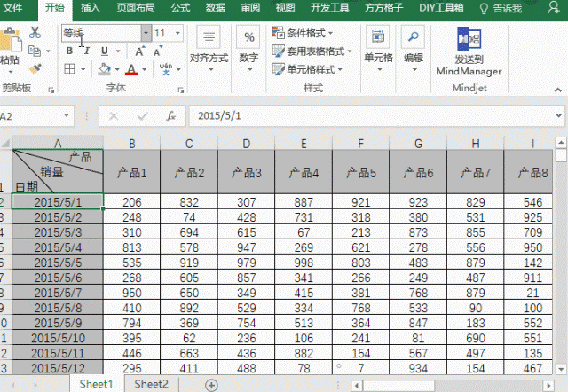Open 套用表格格式 table format
The width and height of the screenshot is (568, 392).
(312, 51)
